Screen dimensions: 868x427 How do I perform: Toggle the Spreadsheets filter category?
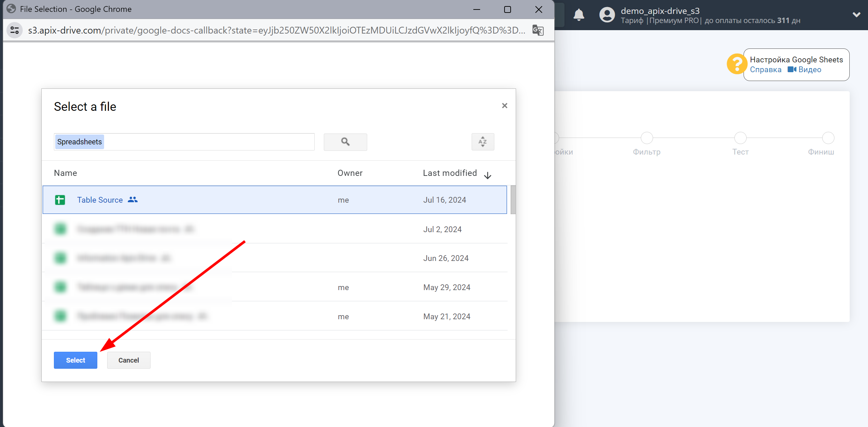[80, 141]
